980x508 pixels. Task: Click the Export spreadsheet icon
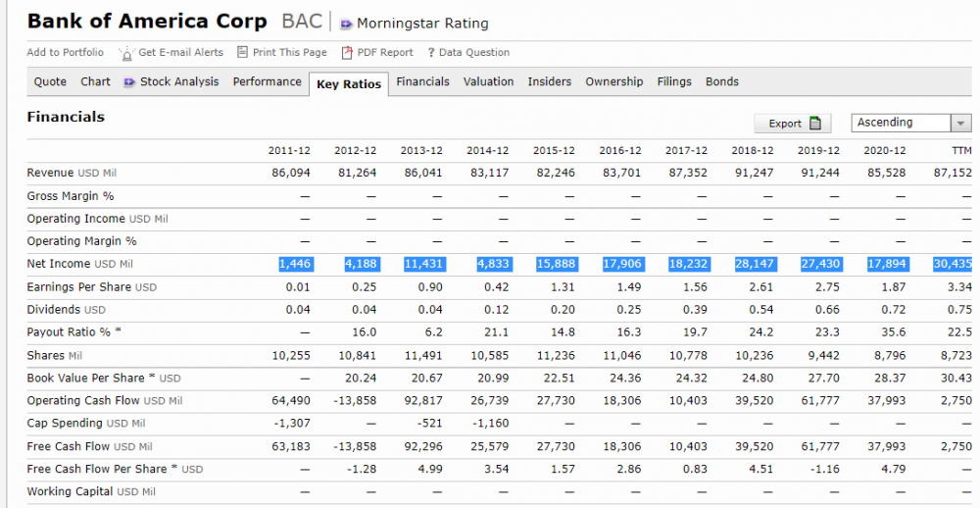tap(815, 124)
